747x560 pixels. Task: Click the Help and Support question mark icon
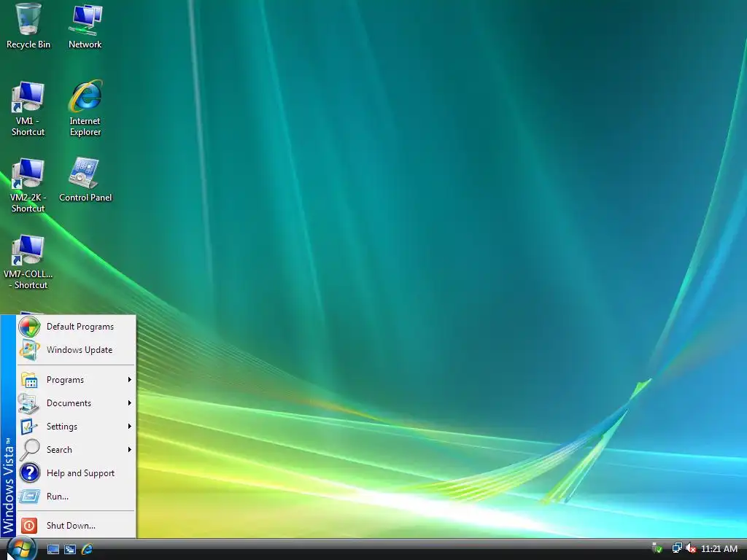point(29,472)
